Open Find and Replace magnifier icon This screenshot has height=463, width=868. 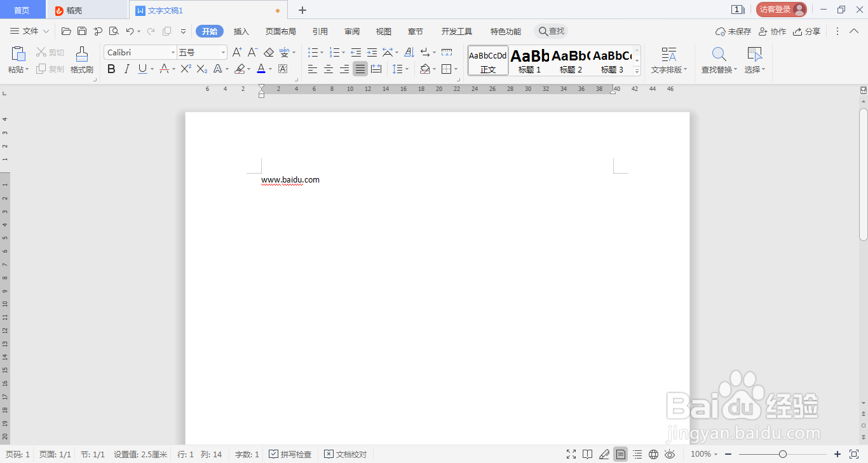pos(719,54)
